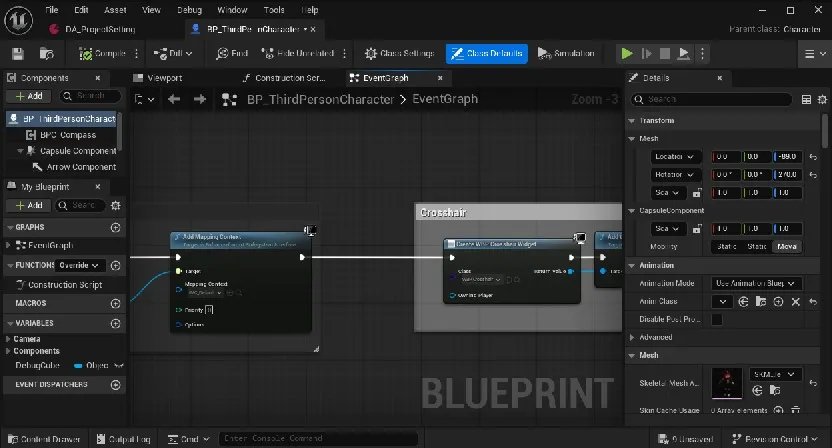
Task: Add a new component with Add button
Action: (29, 96)
